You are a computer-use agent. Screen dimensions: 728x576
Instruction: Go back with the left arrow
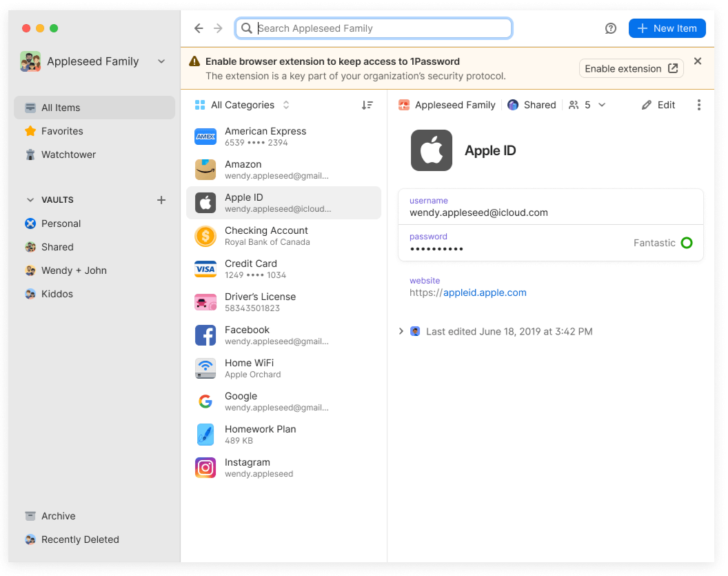click(199, 28)
